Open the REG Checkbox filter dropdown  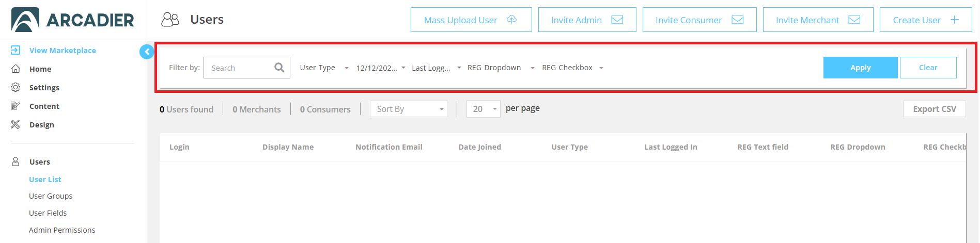pos(572,68)
